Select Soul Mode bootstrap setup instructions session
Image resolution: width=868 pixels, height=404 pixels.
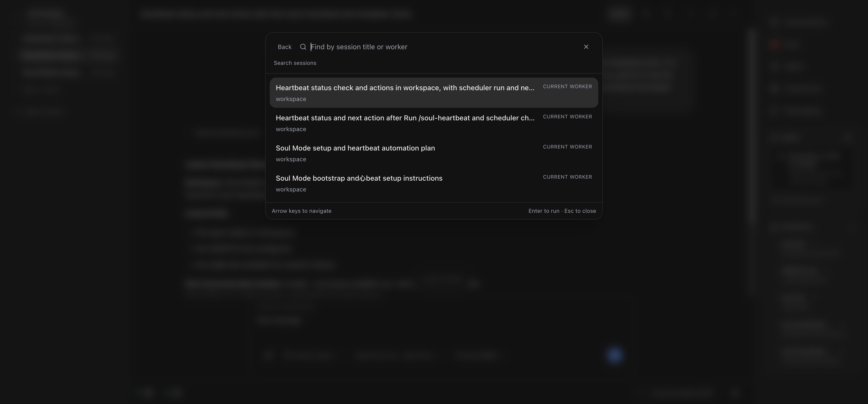click(359, 178)
